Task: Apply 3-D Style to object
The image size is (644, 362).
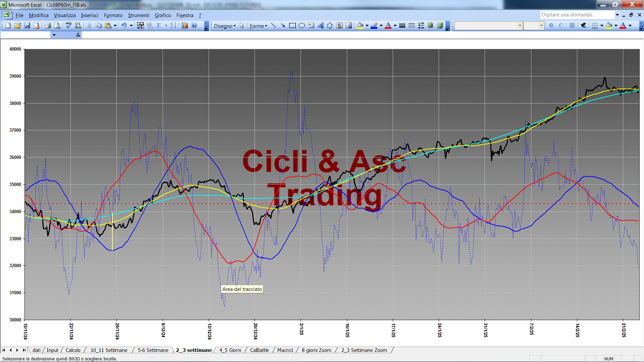Action: 440,26
